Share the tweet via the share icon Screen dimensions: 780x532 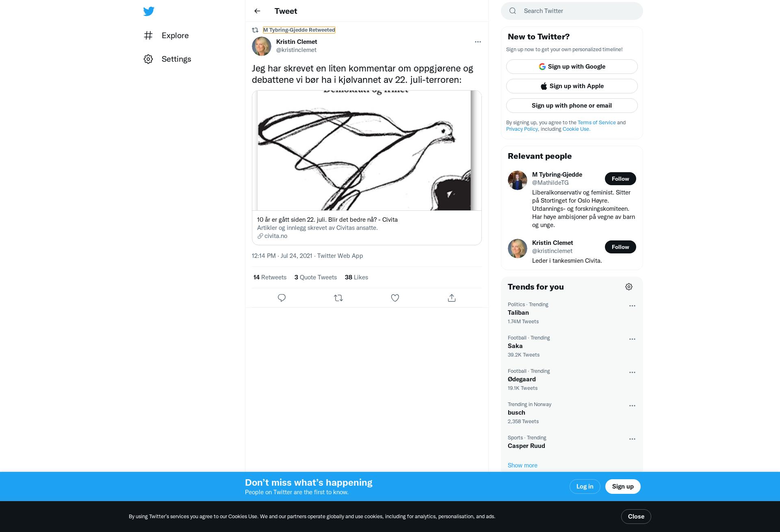tap(452, 298)
